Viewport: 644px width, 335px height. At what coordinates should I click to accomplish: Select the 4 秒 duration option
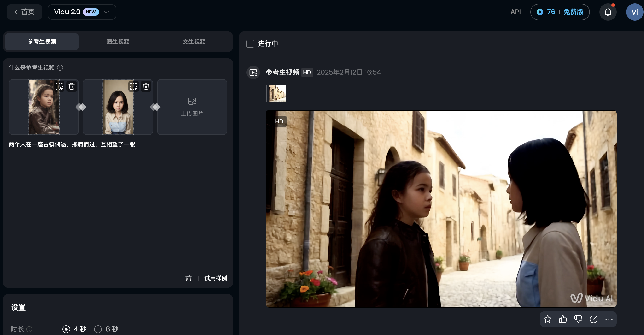coord(66,329)
